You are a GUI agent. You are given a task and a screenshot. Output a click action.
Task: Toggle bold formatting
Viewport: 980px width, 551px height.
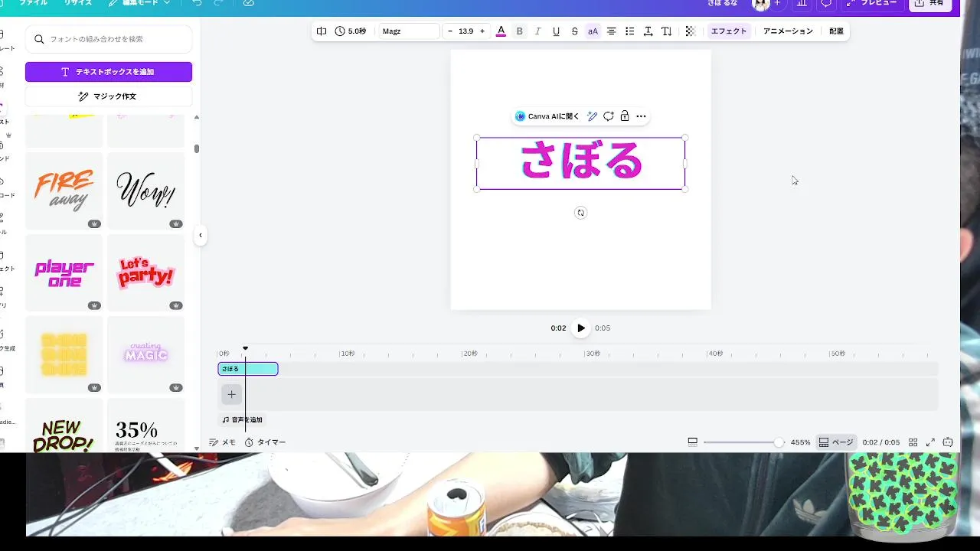point(520,31)
